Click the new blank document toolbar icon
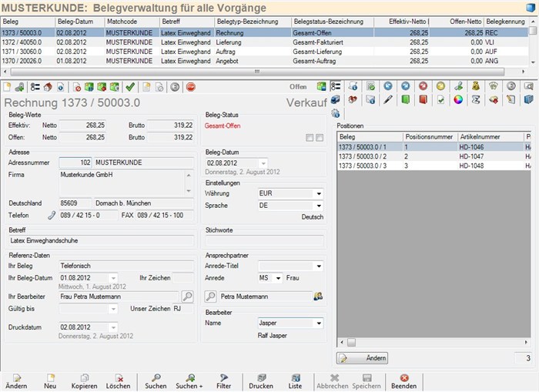Viewport: 539px width, 392px height. (7, 87)
